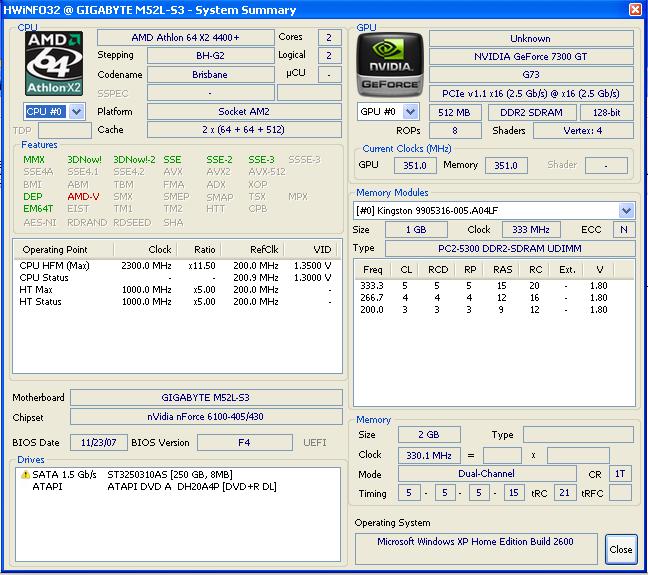648x575 pixels.
Task: Click the 3DNow!-2 feature label
Action: [x=134, y=160]
